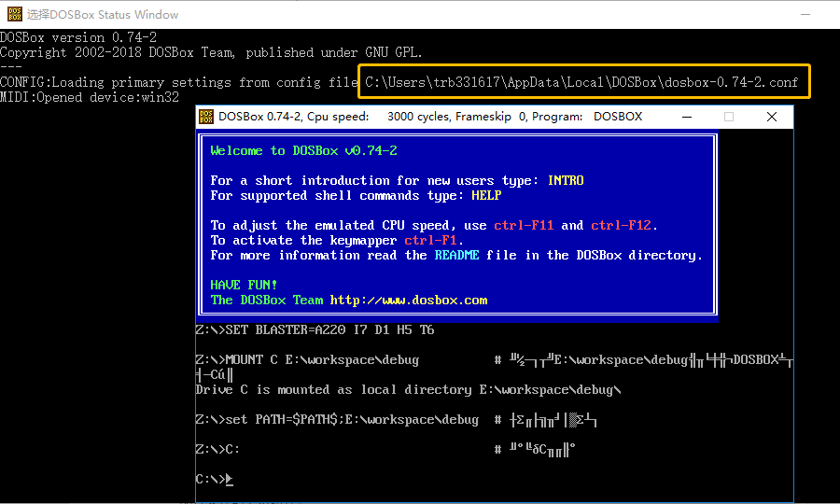Click the 'set PATH=$PATH$' command line
The width and height of the screenshot is (840, 504).
tap(338, 419)
